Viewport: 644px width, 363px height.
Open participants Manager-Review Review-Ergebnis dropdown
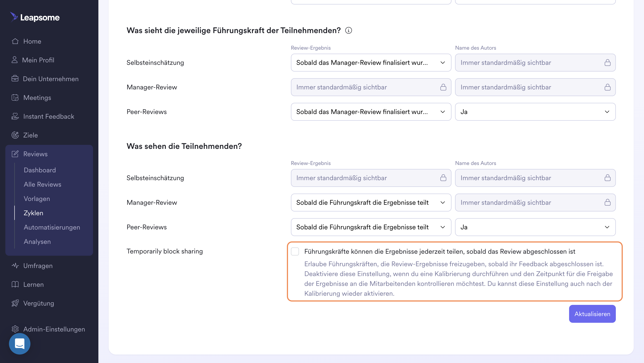(371, 202)
